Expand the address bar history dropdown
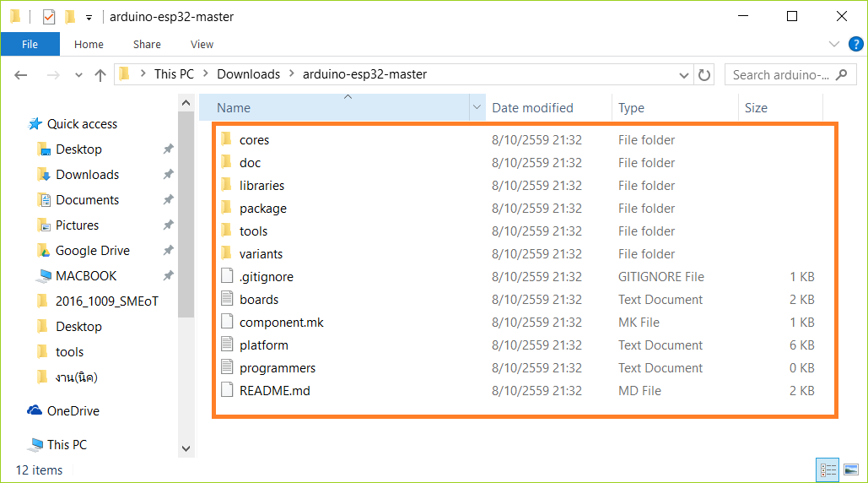The height and width of the screenshot is (483, 868). coord(684,75)
